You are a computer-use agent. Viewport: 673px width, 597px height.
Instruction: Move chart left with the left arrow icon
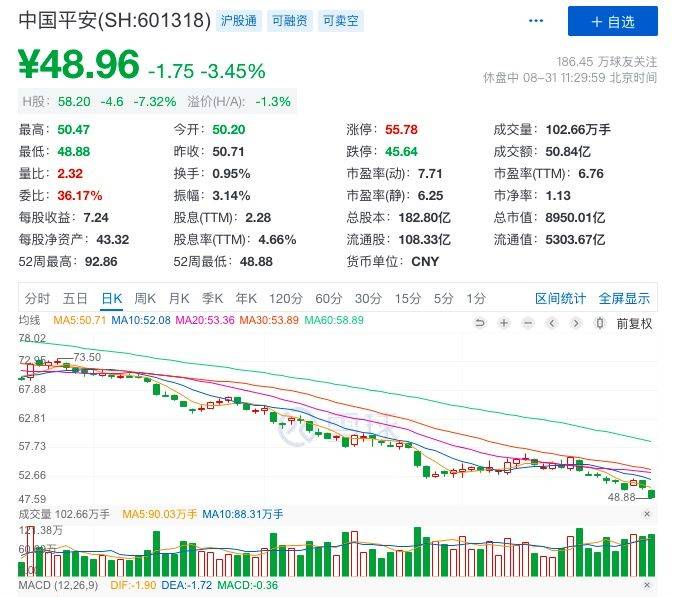(552, 322)
